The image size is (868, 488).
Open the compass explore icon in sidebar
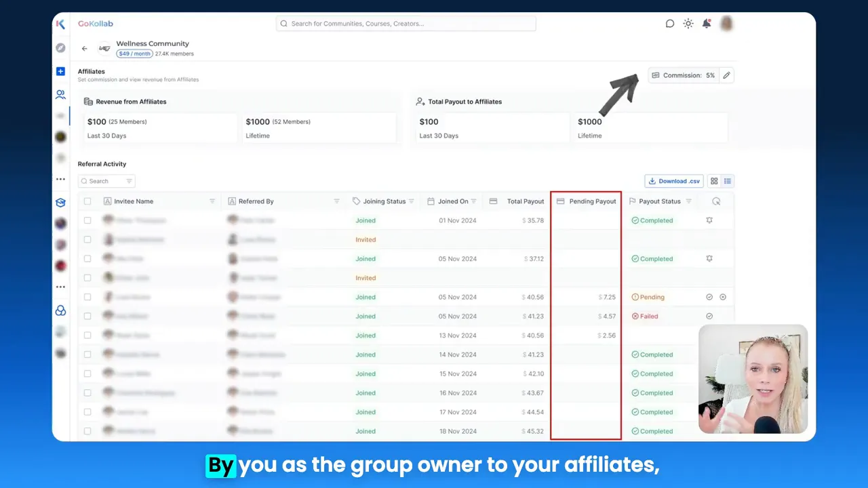pos(60,47)
